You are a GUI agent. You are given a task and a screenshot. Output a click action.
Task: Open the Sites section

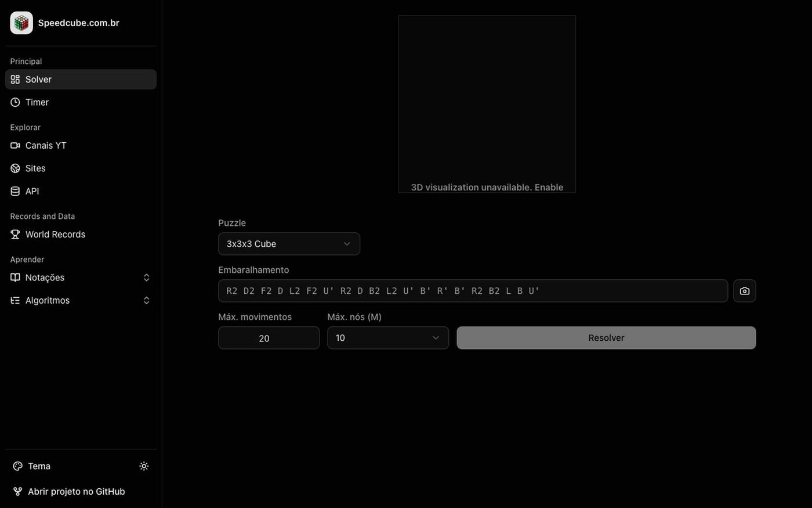point(81,168)
